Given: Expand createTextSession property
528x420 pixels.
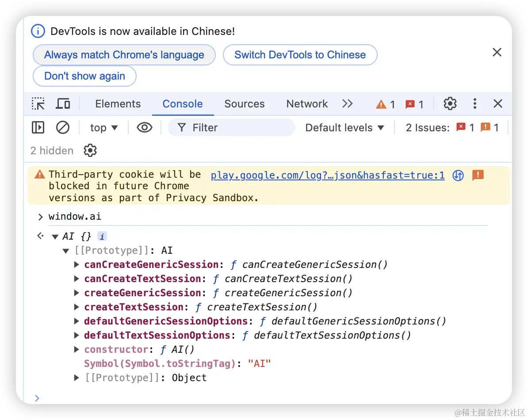Looking at the screenshot, I should coord(77,307).
